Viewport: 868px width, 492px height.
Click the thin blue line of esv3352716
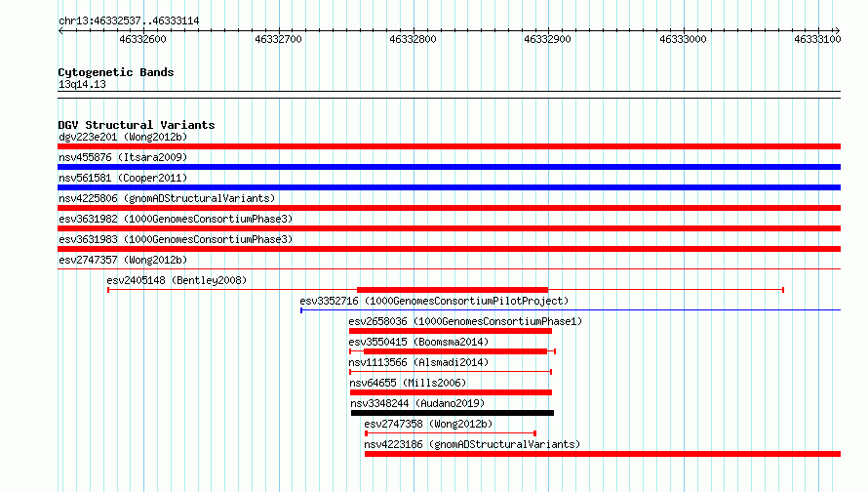click(571, 309)
